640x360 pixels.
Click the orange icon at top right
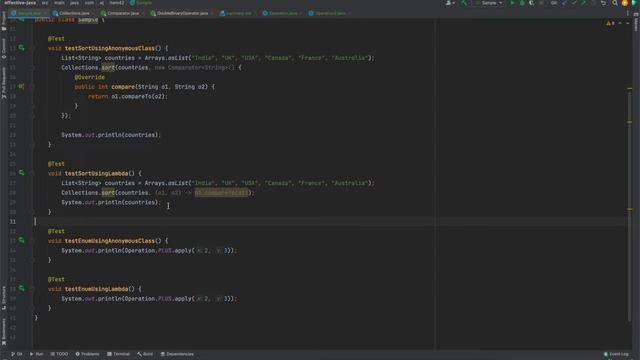(624, 3)
